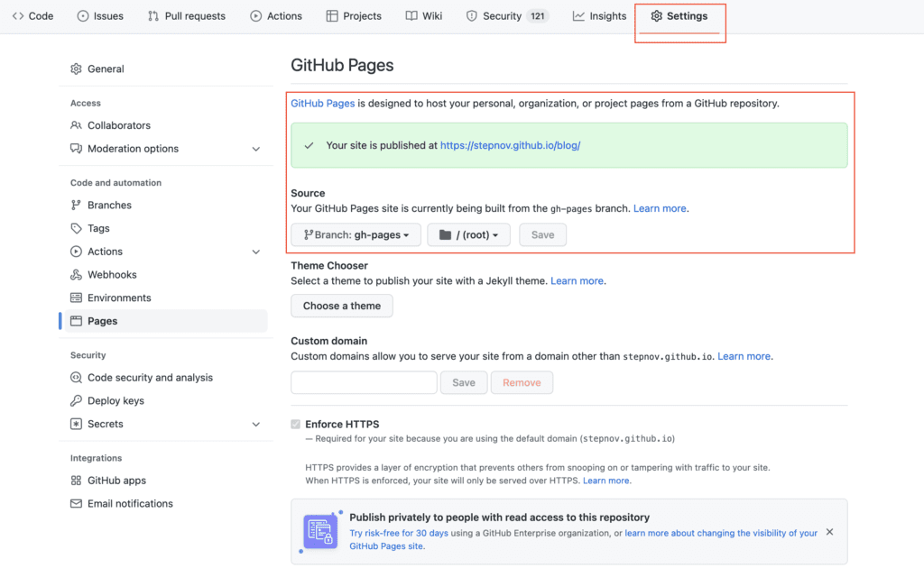This screenshot has width=924, height=568.
Task: Click the Remove custom domain button
Action: [x=522, y=382]
